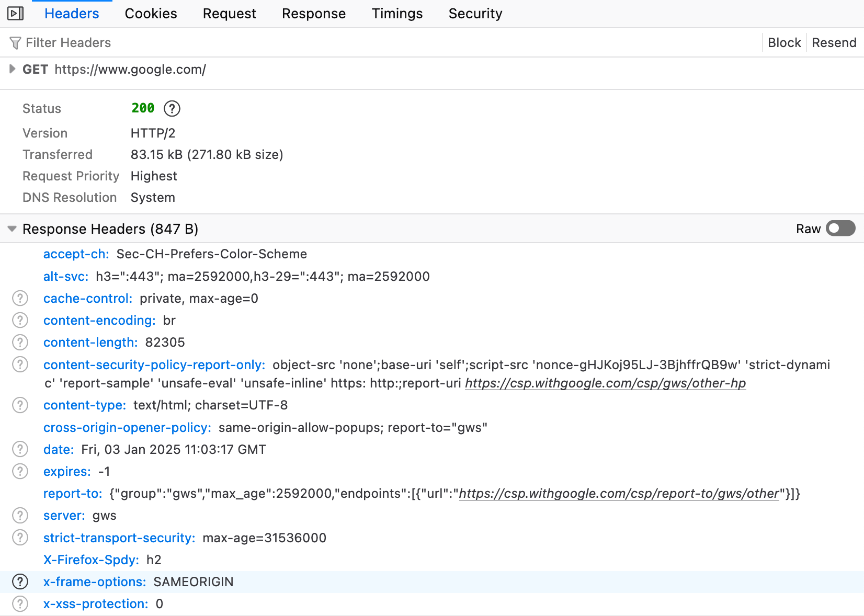Open the Response tab
The image size is (864, 616).
[314, 14]
